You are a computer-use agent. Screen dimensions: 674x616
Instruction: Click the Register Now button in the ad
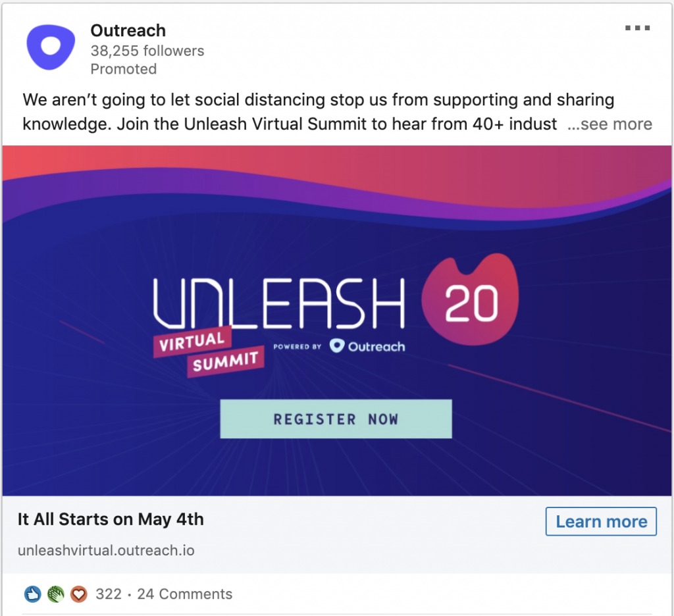coord(336,419)
